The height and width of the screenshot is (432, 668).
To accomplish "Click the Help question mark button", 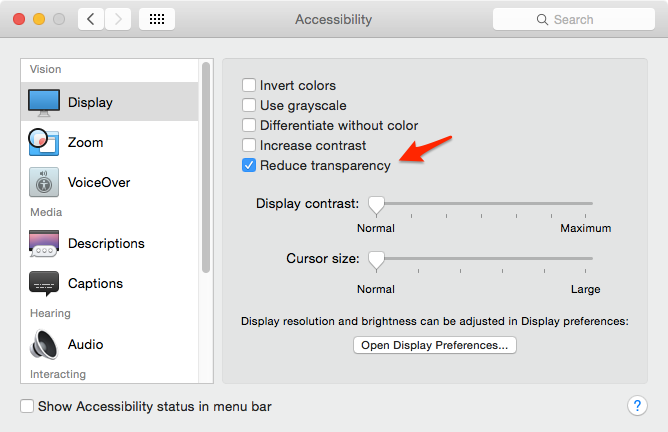I will click(638, 406).
